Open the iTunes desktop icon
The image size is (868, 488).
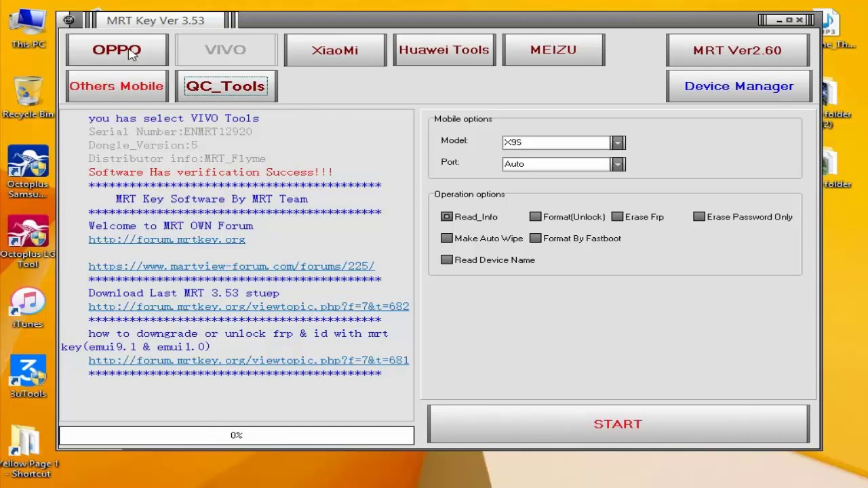[28, 308]
